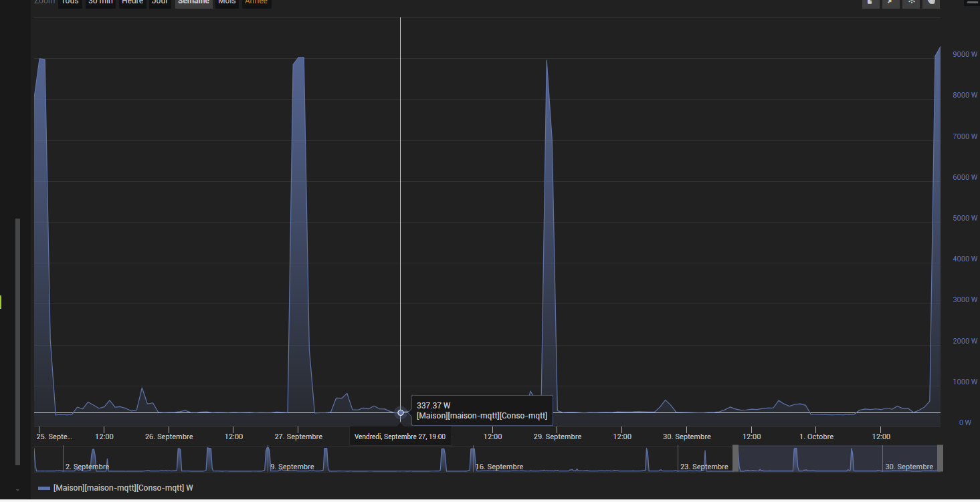
Task: Set zoom range to Jour
Action: [x=160, y=3]
